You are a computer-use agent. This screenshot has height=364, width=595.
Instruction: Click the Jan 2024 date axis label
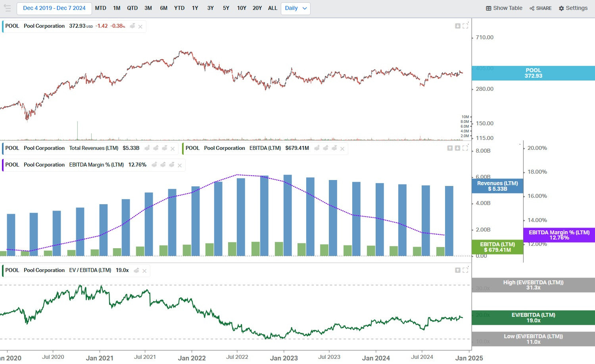(376, 358)
